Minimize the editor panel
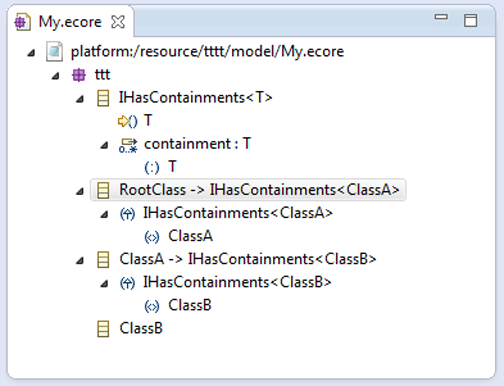 [441, 17]
